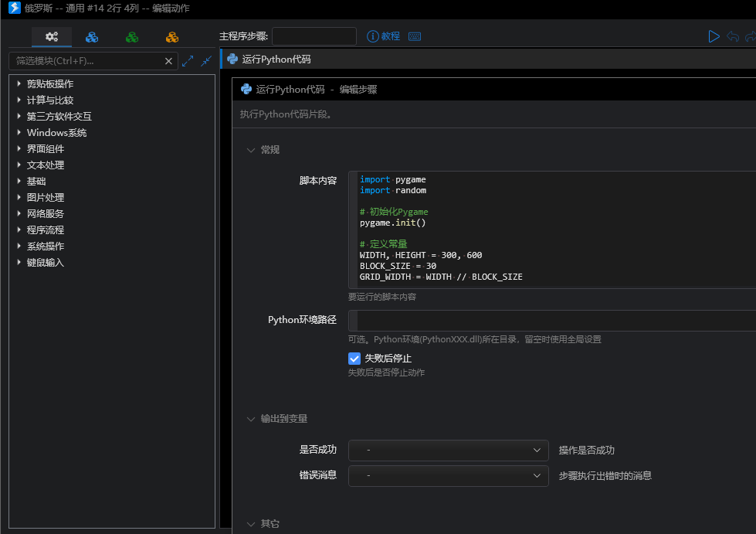Switch to the blue cubes module tab

pyautogui.click(x=92, y=36)
